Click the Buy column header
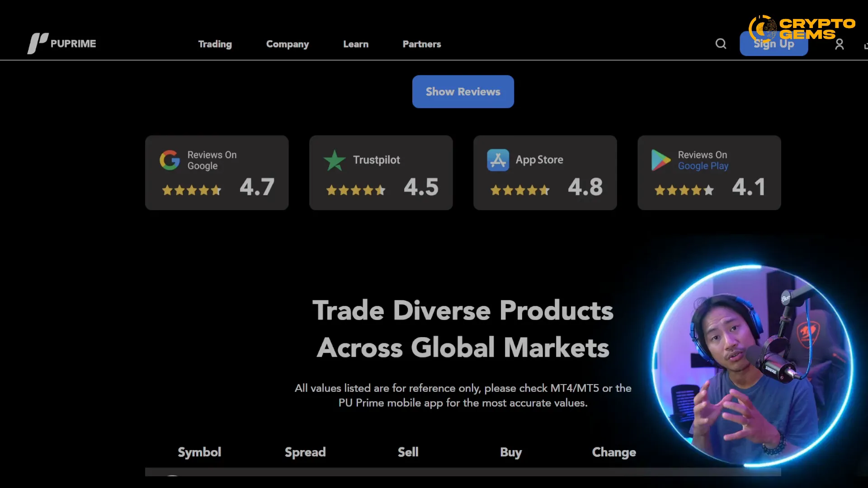868x488 pixels. 511,452
